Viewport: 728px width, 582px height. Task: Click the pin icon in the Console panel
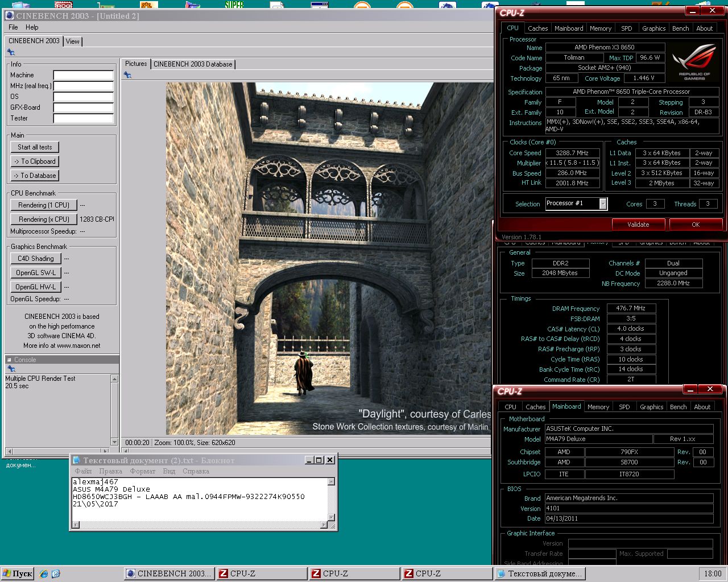point(11,369)
